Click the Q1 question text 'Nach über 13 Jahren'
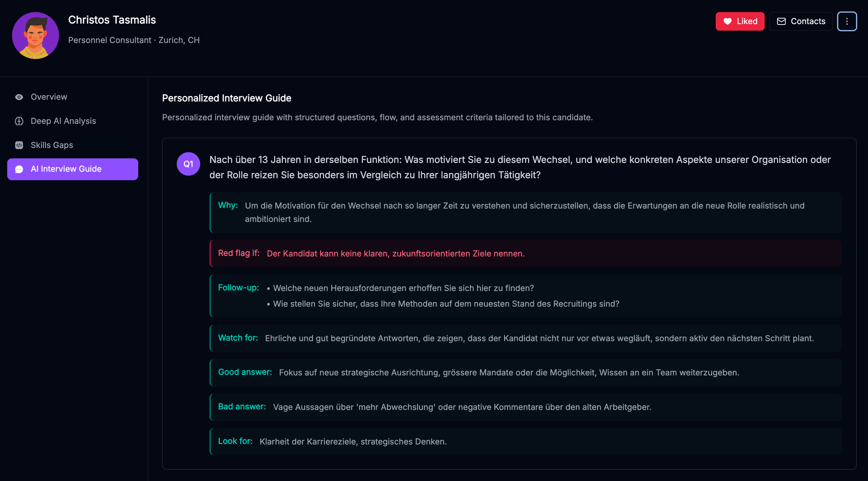The image size is (868, 481). click(x=519, y=167)
